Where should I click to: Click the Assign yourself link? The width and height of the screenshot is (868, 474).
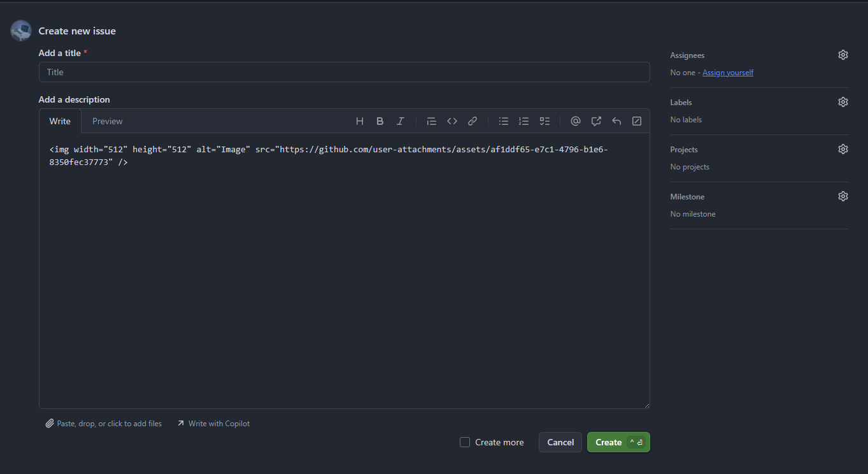728,73
